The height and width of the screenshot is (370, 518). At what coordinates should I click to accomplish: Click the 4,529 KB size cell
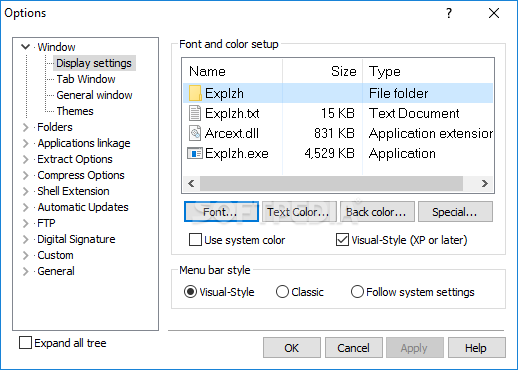[329, 153]
